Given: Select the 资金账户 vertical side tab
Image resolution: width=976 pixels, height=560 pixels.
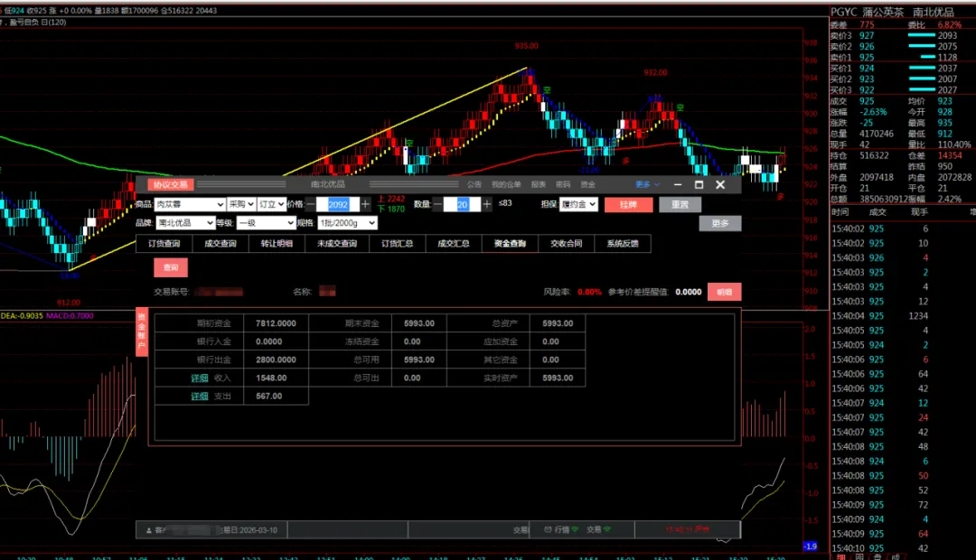Looking at the screenshot, I should tap(141, 332).
